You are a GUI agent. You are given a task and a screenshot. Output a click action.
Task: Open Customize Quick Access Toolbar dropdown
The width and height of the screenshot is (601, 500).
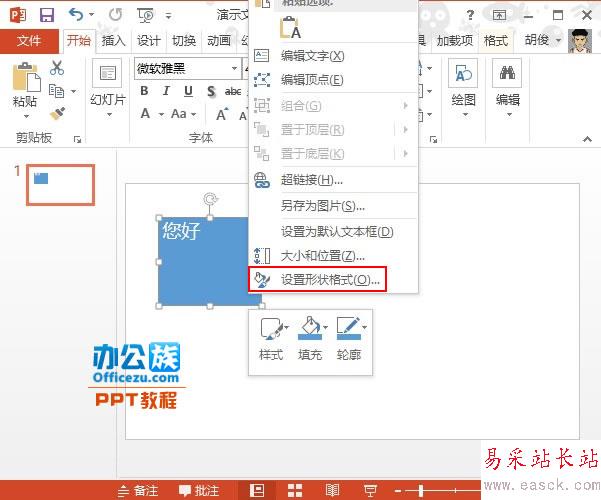(168, 16)
